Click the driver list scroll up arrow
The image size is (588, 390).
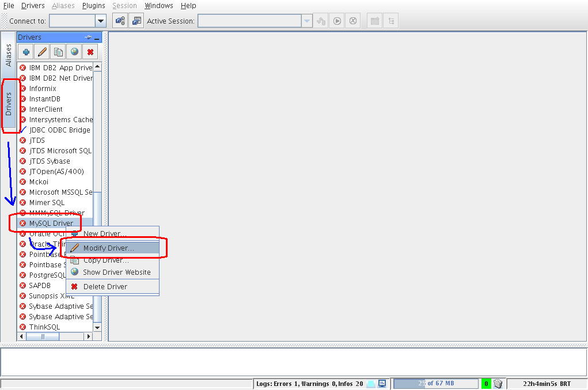[x=97, y=67]
